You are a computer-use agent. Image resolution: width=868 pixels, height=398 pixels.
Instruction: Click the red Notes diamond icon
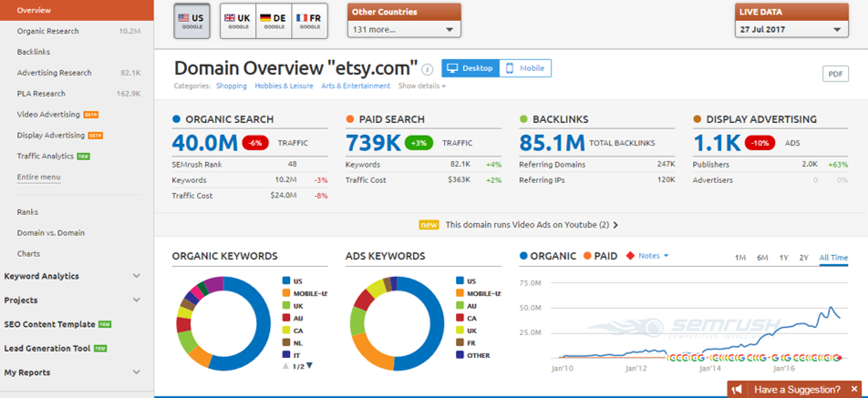coord(629,256)
